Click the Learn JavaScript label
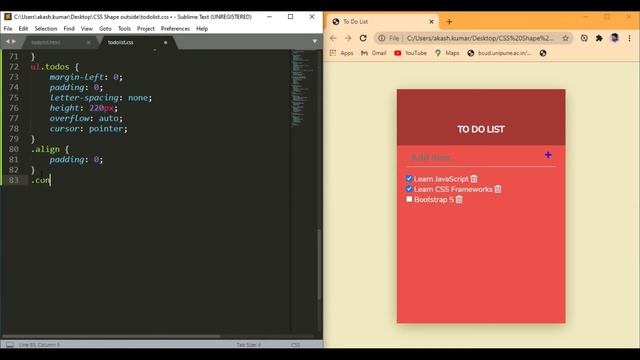This screenshot has height=360, width=640. click(441, 179)
